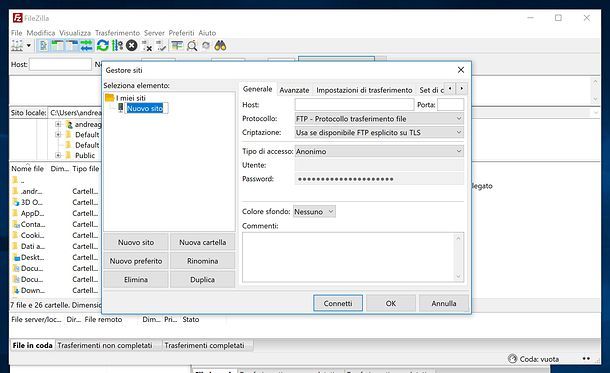The image size is (610, 373).
Task: Click the binoculars file search icon
Action: [x=220, y=46]
